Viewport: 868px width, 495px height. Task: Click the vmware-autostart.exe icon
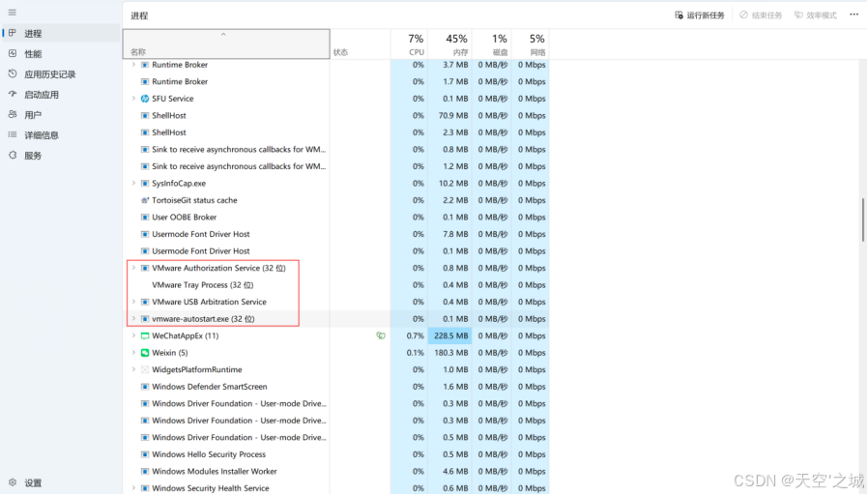point(145,319)
